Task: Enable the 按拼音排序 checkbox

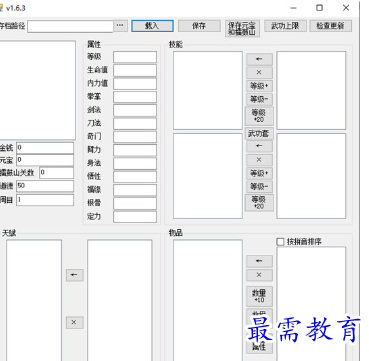Action: pyautogui.click(x=280, y=242)
